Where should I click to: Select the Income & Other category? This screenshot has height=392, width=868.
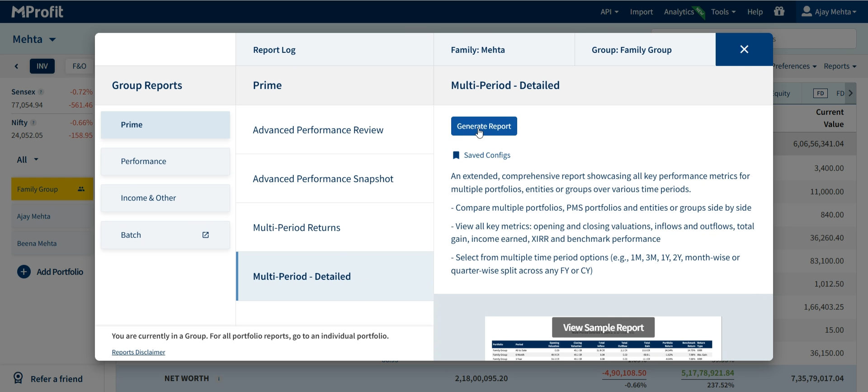[165, 198]
